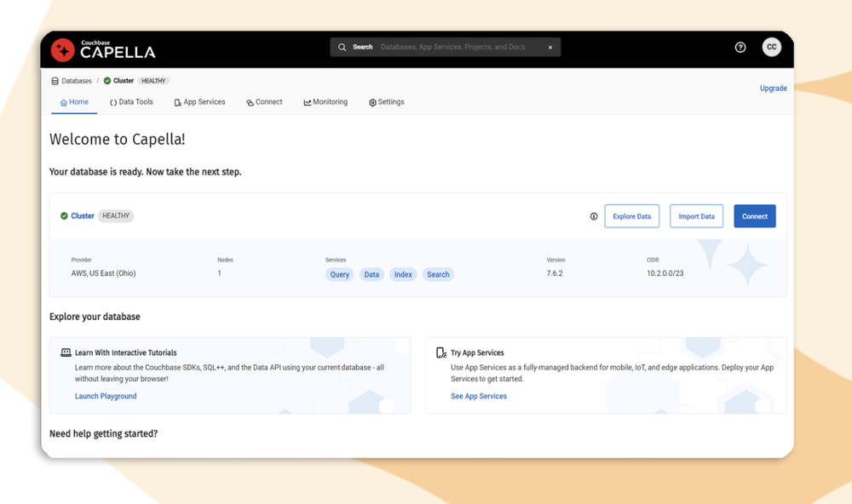Open the CC account avatar menu

tap(771, 47)
